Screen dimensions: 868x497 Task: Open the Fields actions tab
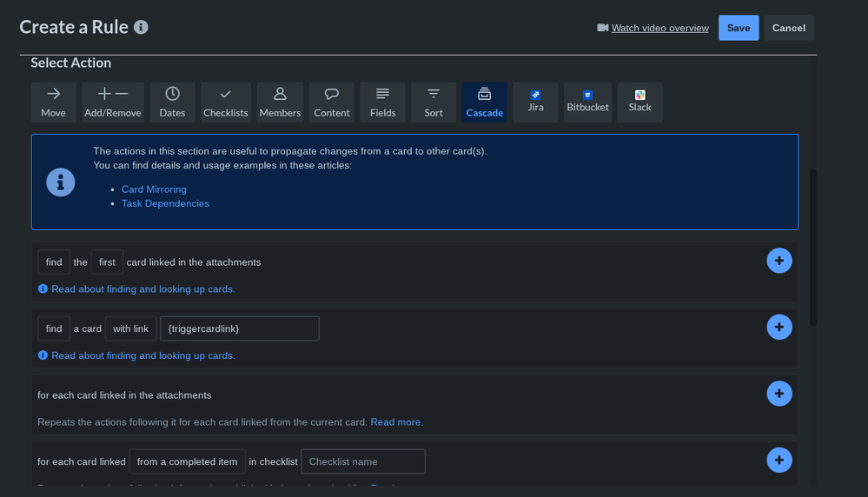382,103
